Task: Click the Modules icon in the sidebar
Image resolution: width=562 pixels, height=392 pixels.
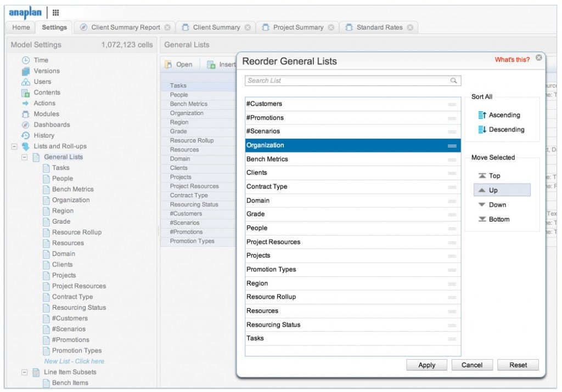Action: (x=25, y=114)
